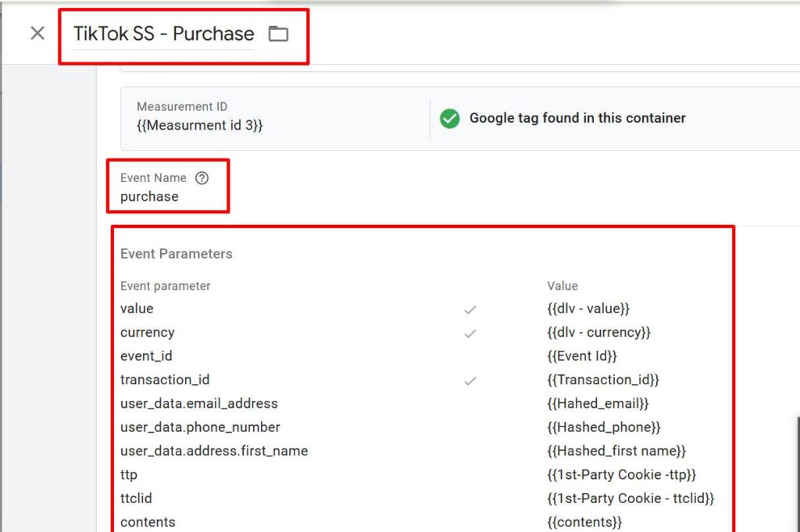
Task: Click the Event Parameters heading
Action: click(177, 254)
